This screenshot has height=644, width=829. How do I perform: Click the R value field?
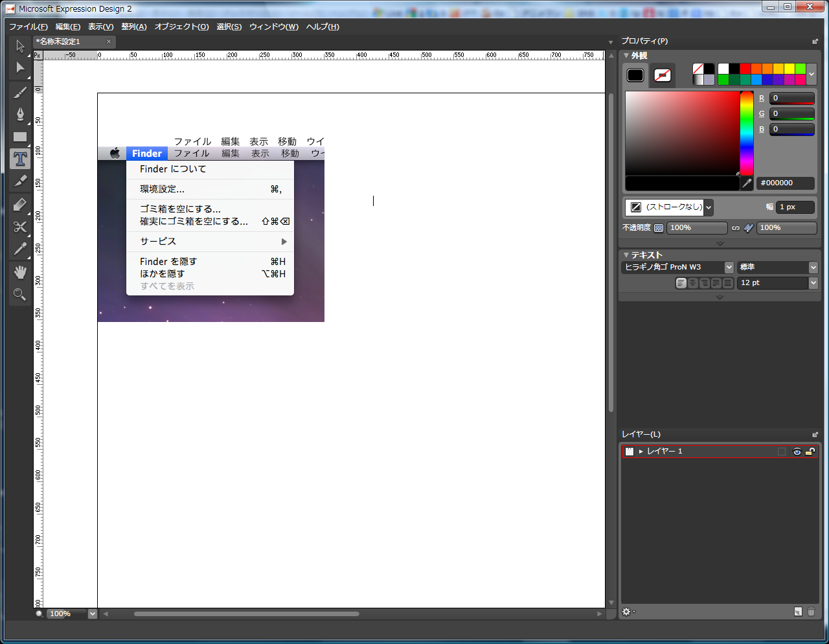tap(792, 98)
